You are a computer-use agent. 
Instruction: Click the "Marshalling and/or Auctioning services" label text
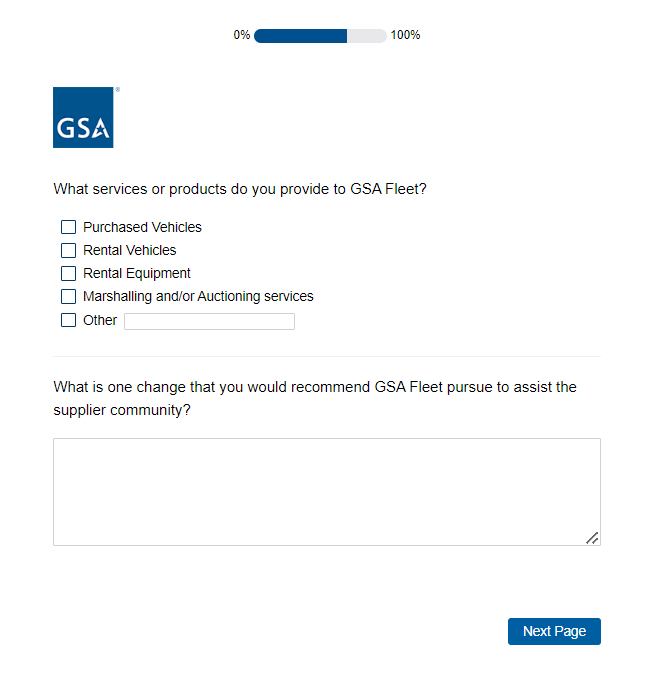click(198, 296)
